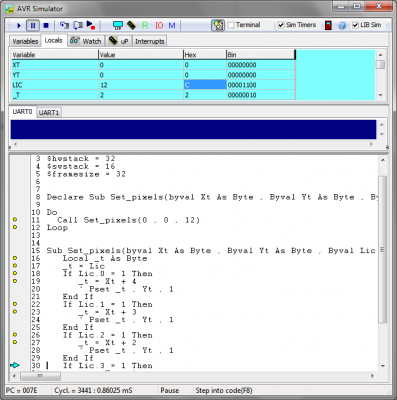397x400 pixels.
Task: Click the highlighted Hex cell C
Action: (205, 85)
